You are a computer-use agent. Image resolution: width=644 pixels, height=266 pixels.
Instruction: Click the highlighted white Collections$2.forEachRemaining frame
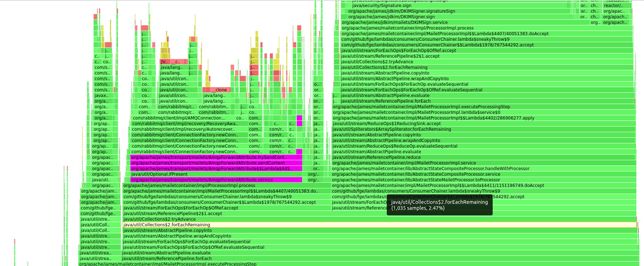[379, 225]
